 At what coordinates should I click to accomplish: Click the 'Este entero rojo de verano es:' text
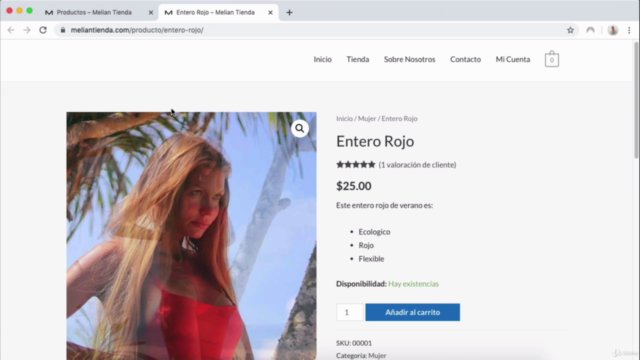[384, 205]
